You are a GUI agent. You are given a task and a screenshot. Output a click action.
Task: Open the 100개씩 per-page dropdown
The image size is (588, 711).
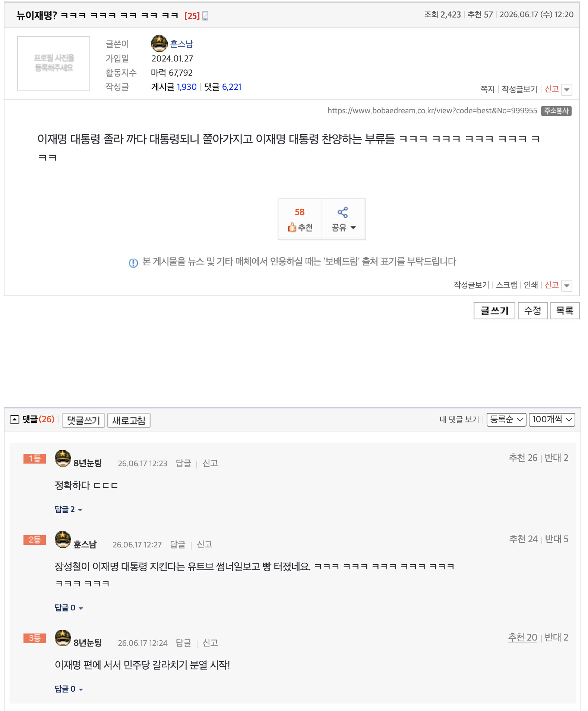click(552, 420)
